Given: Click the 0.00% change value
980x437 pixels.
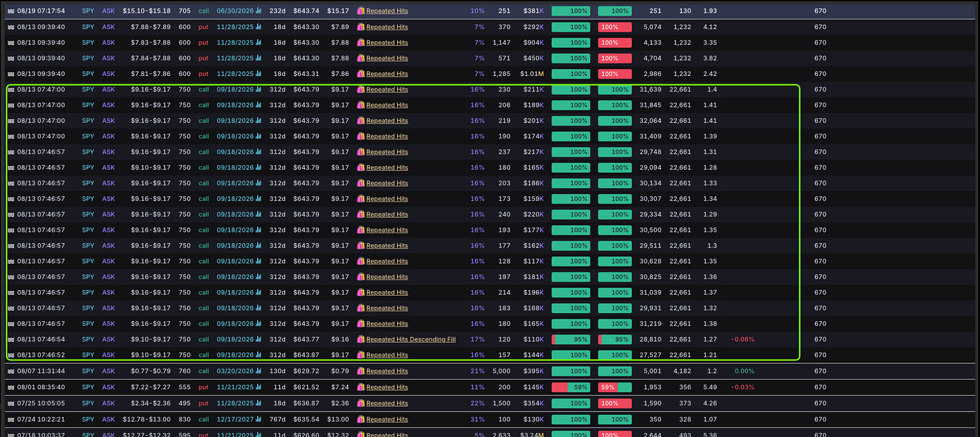Looking at the screenshot, I should [x=744, y=371].
